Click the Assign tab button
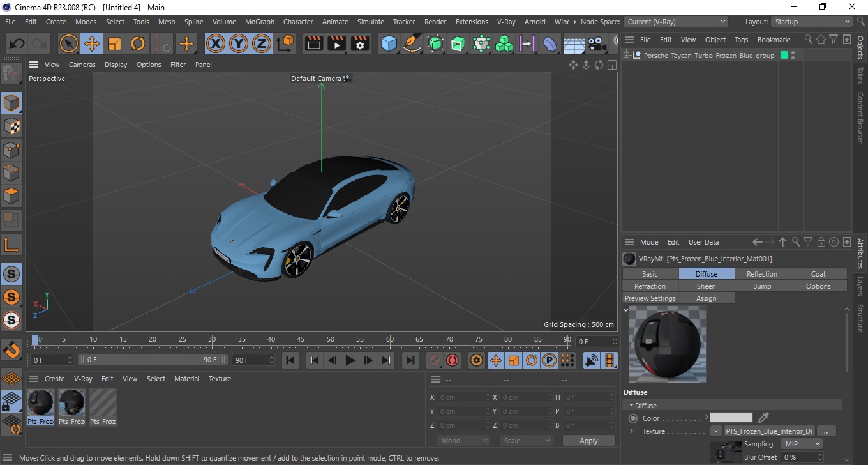Viewport: 868px width, 465px height. click(706, 298)
